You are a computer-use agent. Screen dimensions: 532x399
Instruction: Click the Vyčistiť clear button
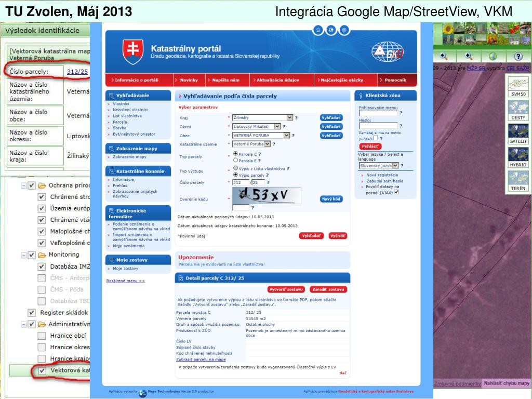[x=338, y=236]
